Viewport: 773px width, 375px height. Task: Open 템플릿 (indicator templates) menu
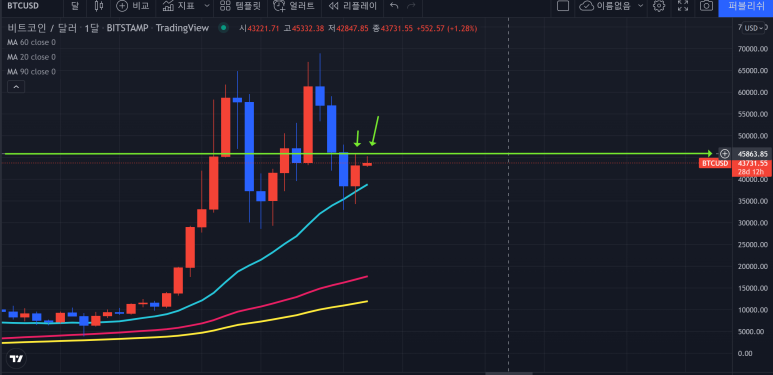(240, 6)
